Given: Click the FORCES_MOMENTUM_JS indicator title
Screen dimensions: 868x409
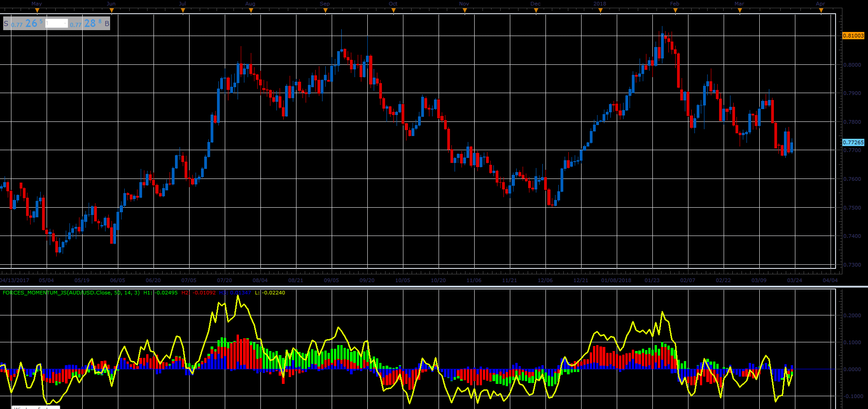Looking at the screenshot, I should [72, 293].
